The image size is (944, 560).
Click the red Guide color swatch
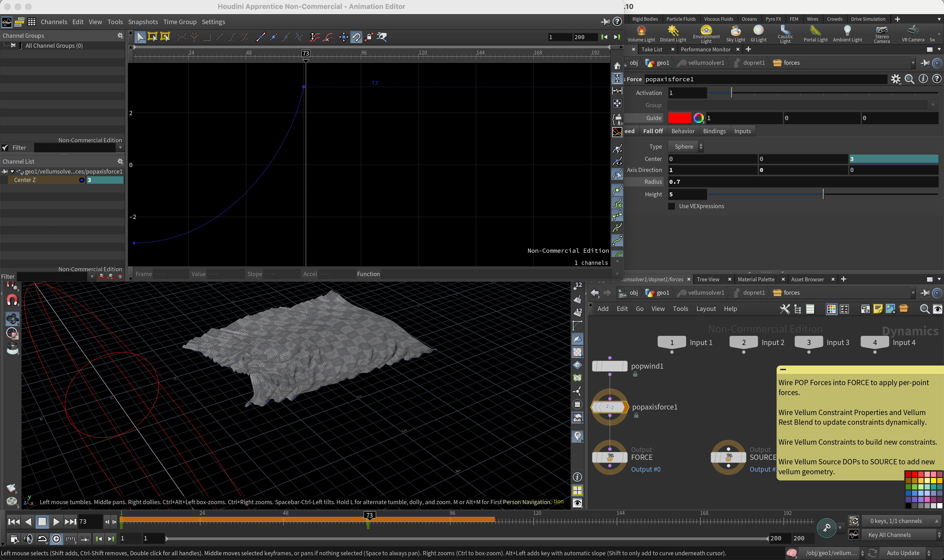point(679,118)
